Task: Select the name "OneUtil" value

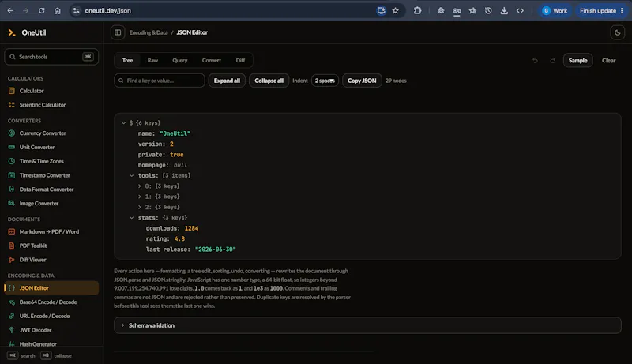Action: (x=175, y=133)
